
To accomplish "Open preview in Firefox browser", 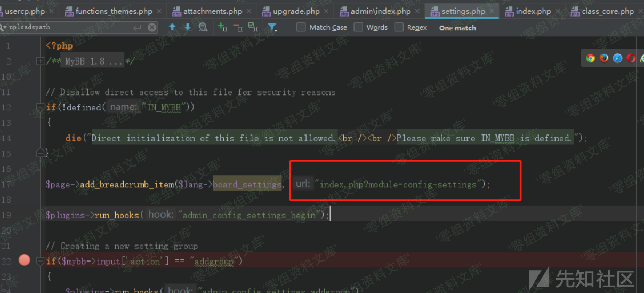I will tap(604, 58).
